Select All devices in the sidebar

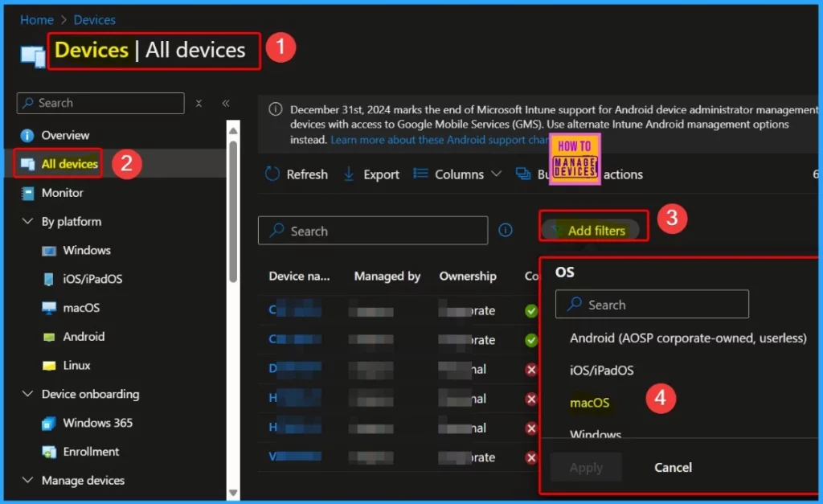point(69,164)
